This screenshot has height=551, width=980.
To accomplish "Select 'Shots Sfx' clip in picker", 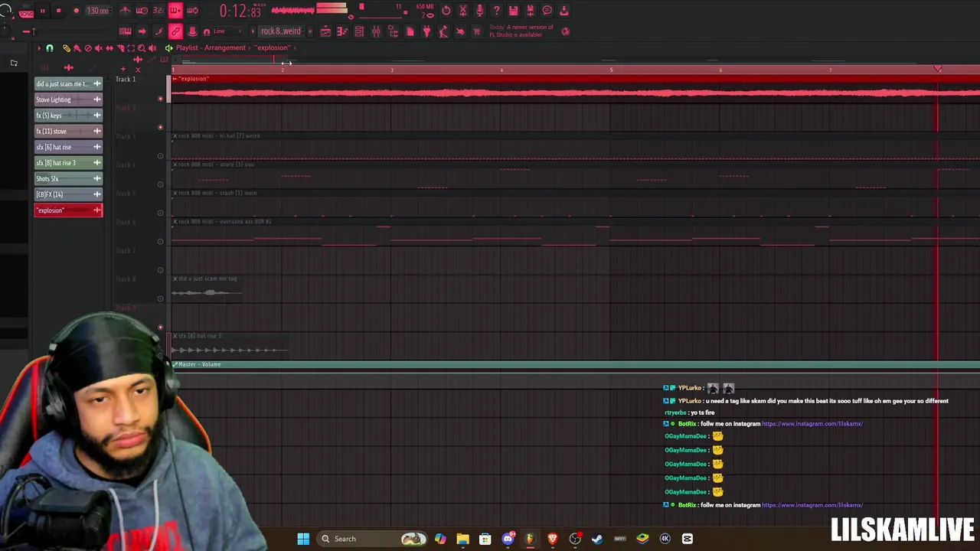I will 68,178.
